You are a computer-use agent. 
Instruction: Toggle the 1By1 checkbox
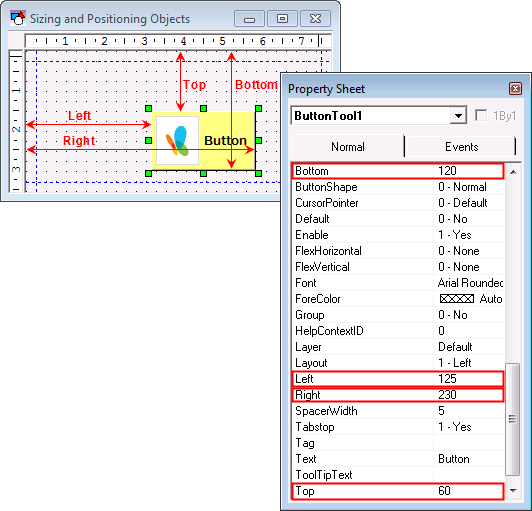[480, 115]
